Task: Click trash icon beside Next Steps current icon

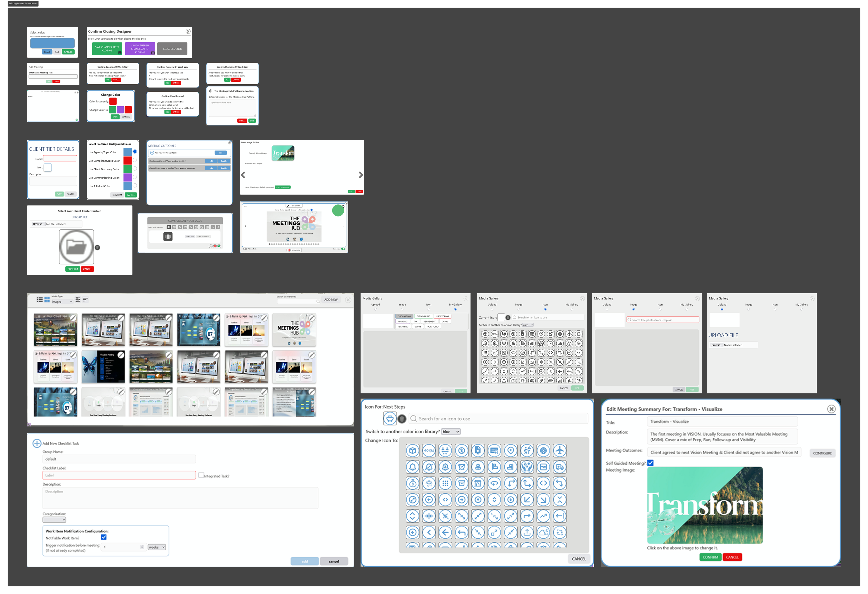Action: [402, 419]
